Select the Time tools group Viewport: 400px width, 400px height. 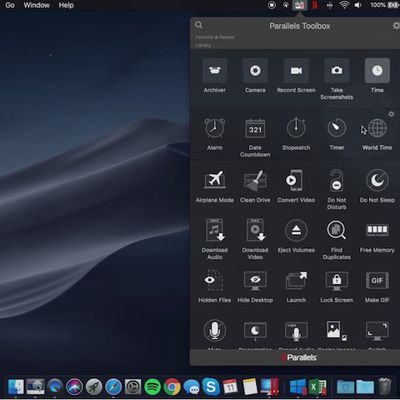[377, 70]
